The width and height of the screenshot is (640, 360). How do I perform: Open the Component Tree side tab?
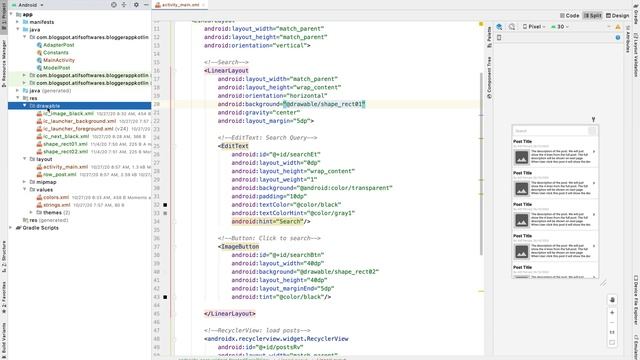[489, 78]
